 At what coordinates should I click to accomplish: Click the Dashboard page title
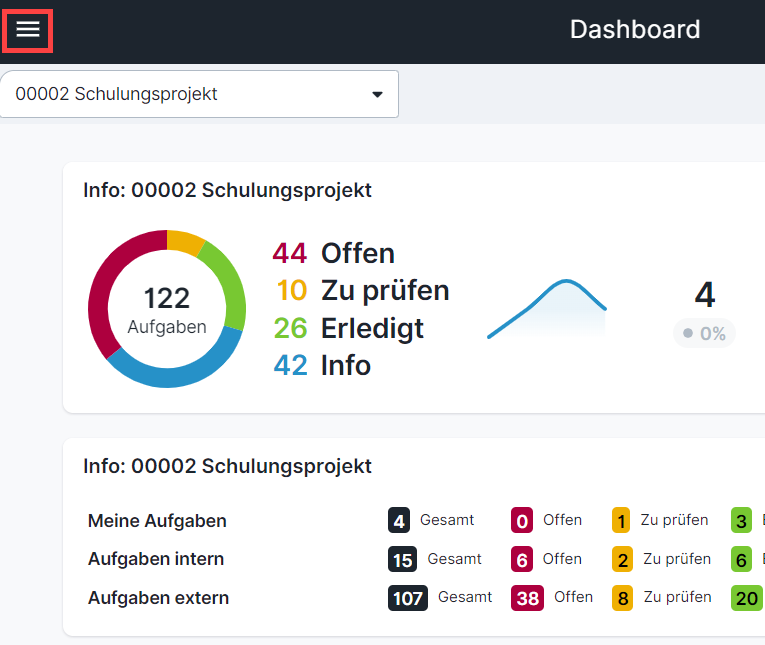point(635,29)
